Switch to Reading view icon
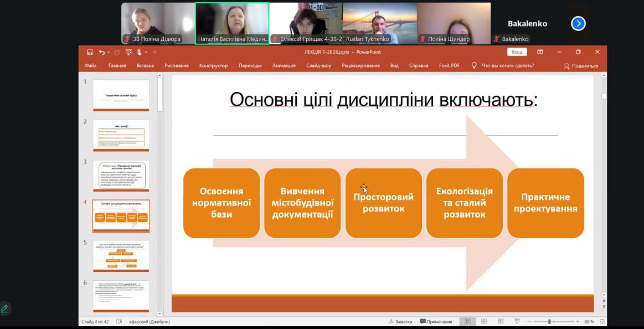The width and height of the screenshot is (644, 329). click(500, 322)
